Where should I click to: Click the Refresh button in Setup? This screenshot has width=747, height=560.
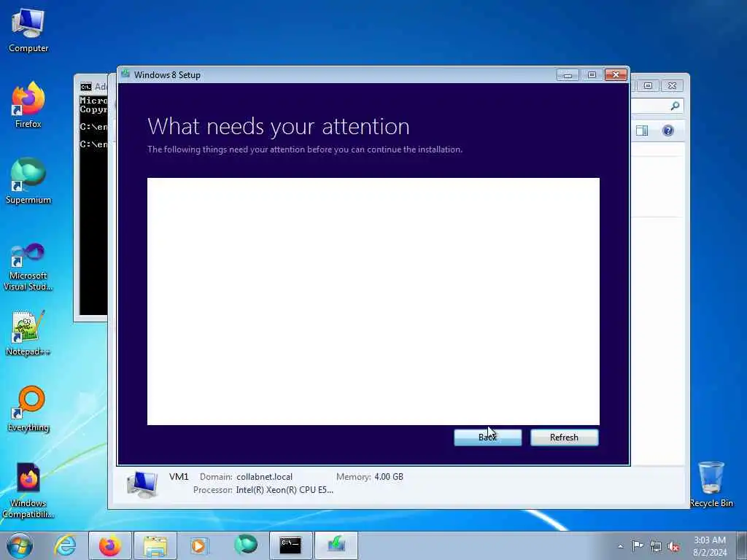click(564, 437)
